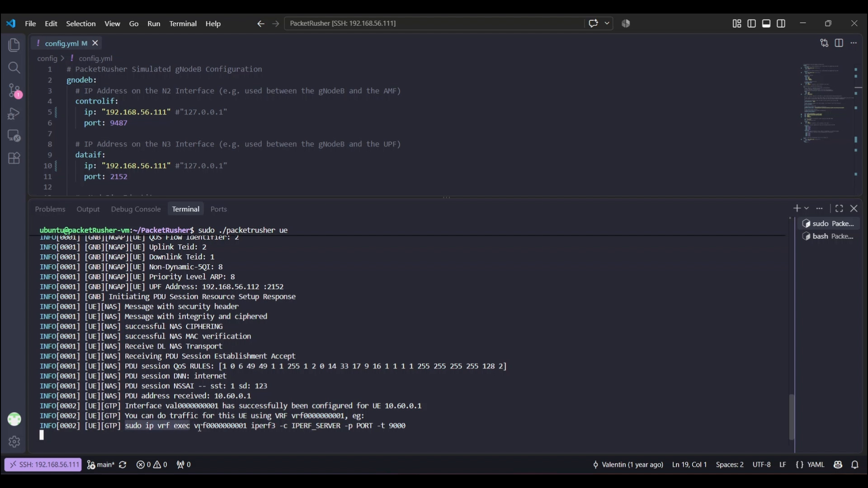
Task: Switch to the Problems panel tab
Action: tap(50, 209)
